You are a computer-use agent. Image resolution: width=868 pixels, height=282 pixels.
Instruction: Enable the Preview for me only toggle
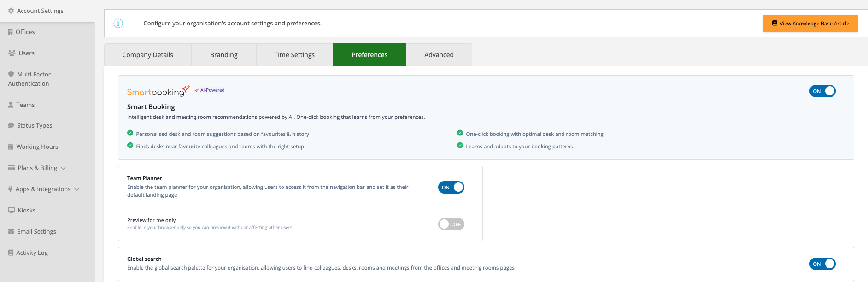(451, 224)
